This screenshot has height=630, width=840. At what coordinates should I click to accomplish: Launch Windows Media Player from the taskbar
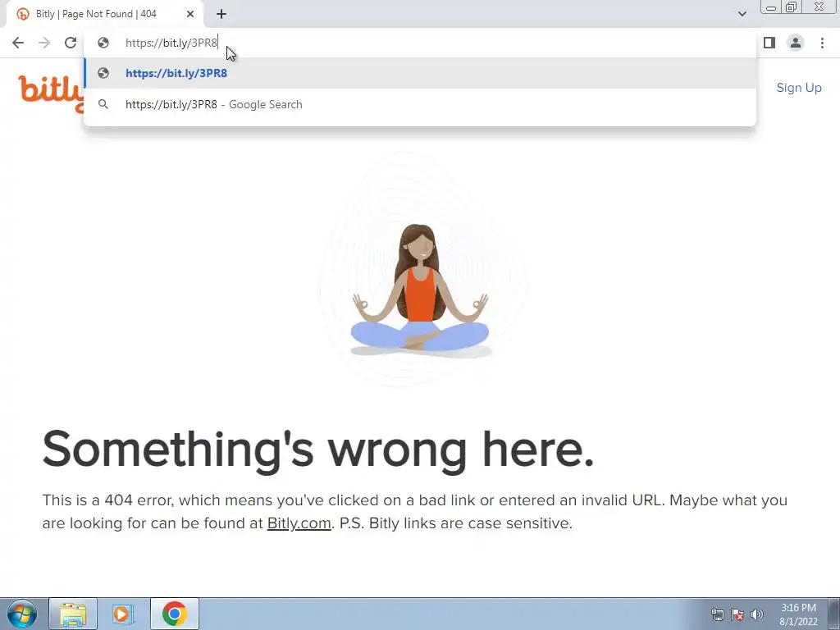click(x=122, y=614)
